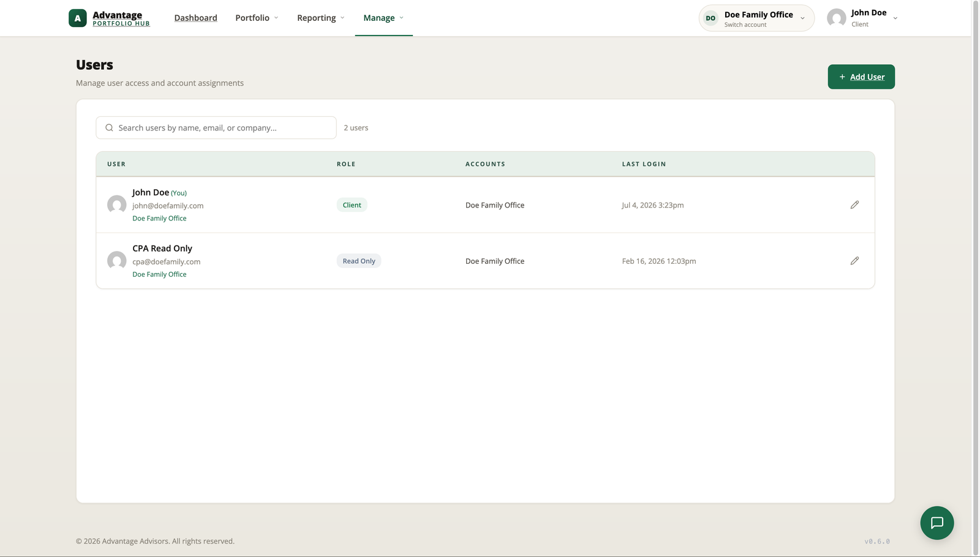Click the '2 users' count label
Image resolution: width=980 pixels, height=557 pixels.
click(x=356, y=128)
